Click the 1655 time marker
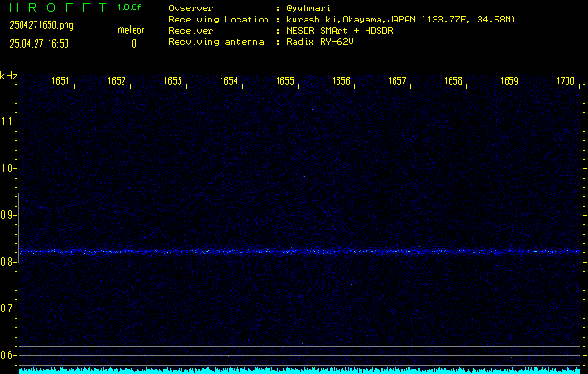This screenshot has height=374, width=588. point(285,81)
